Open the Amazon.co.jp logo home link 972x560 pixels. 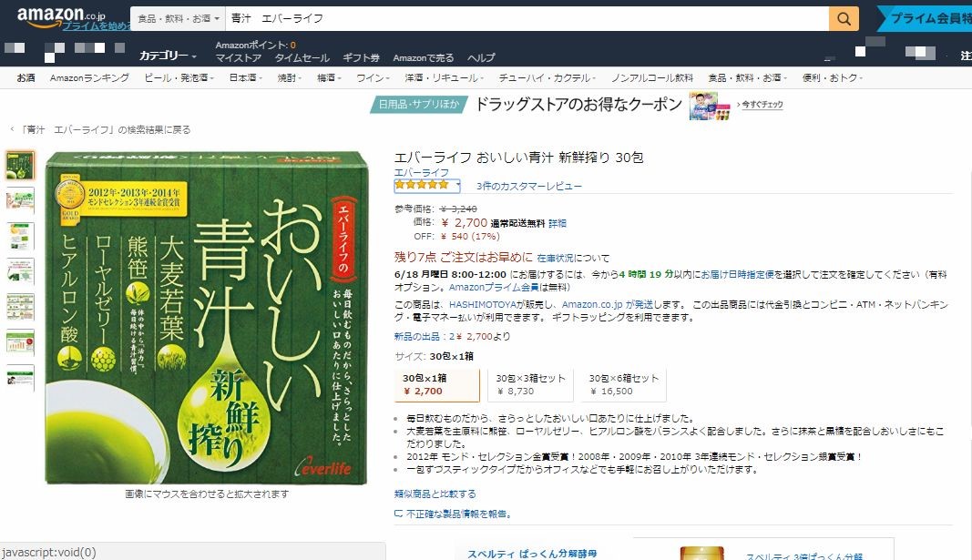coord(61,16)
